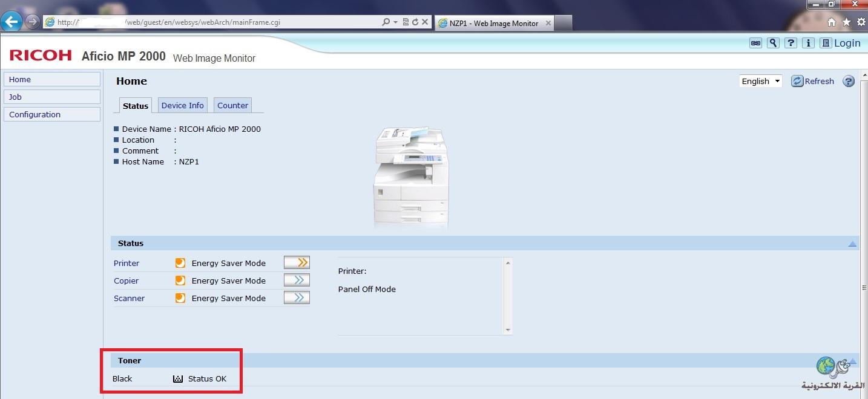This screenshot has height=399, width=868.
Task: Open Help question mark in header bar
Action: point(791,43)
